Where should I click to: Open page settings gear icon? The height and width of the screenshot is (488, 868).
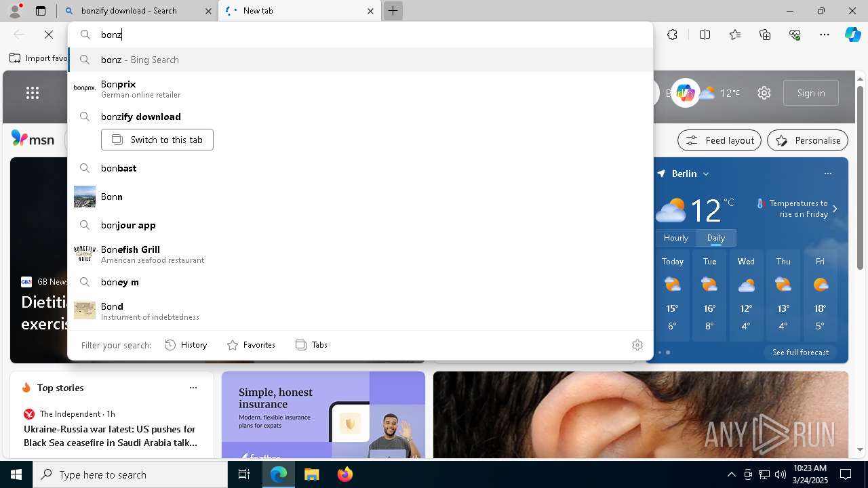coord(764,93)
